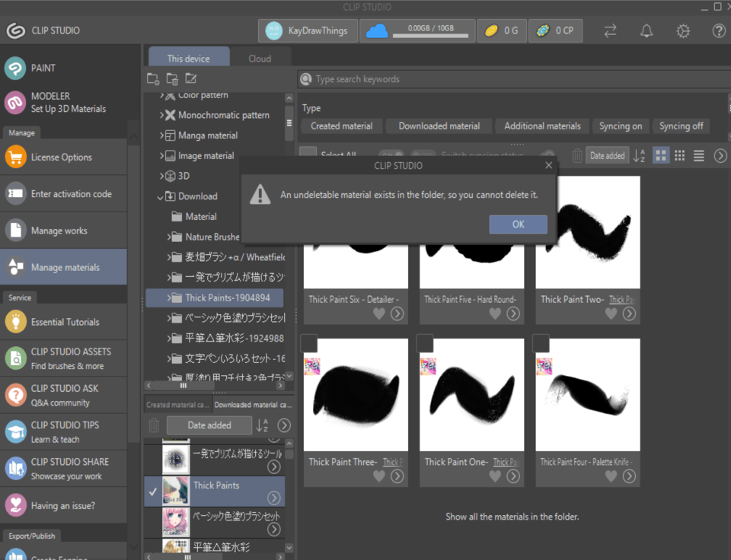Open details arrow for Thick Paint One
Viewport: 731px width, 560px height.
[513, 476]
